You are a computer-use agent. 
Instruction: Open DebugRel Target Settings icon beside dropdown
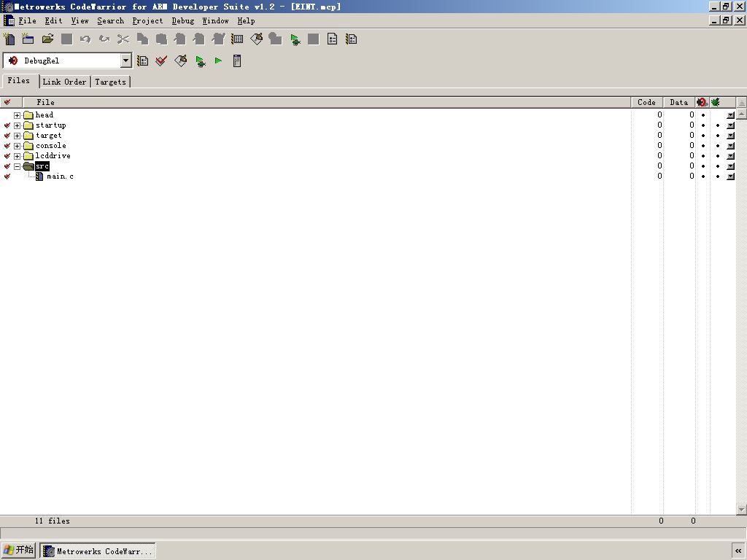pyautogui.click(x=142, y=61)
